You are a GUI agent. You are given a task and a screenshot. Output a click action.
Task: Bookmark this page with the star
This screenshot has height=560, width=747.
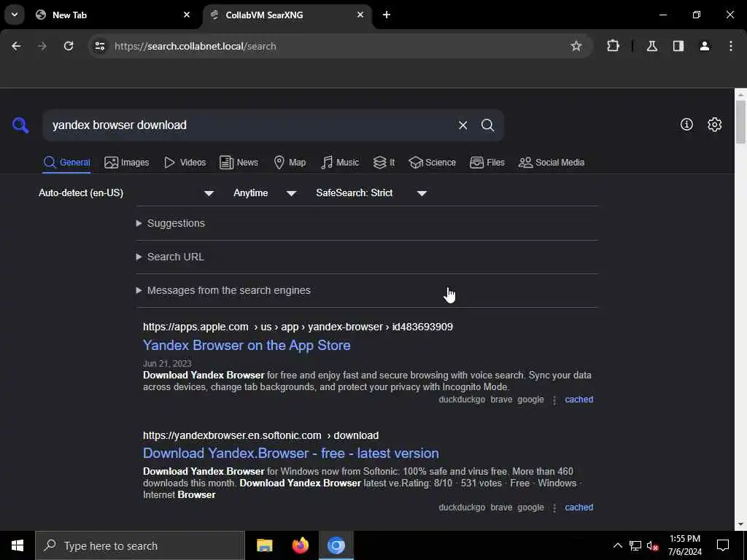pos(576,46)
